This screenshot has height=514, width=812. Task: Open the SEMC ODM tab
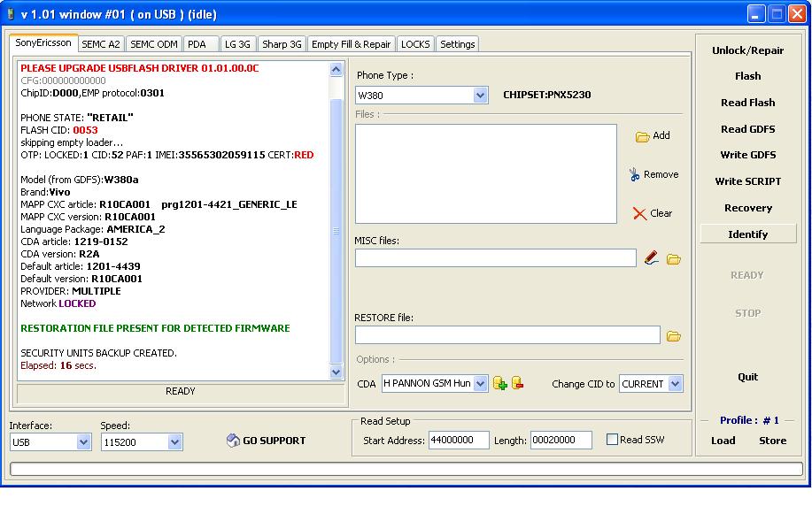click(x=154, y=44)
